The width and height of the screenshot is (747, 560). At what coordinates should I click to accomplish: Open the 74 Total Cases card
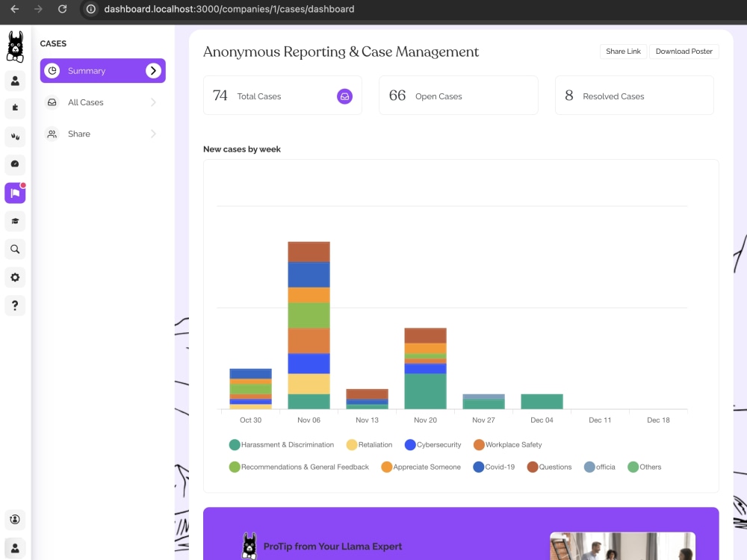[282, 96]
